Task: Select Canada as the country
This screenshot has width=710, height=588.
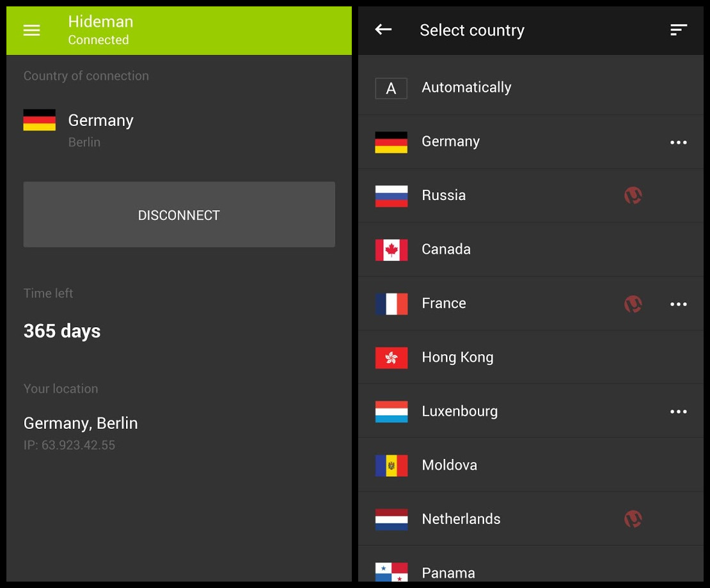Action: [x=531, y=250]
